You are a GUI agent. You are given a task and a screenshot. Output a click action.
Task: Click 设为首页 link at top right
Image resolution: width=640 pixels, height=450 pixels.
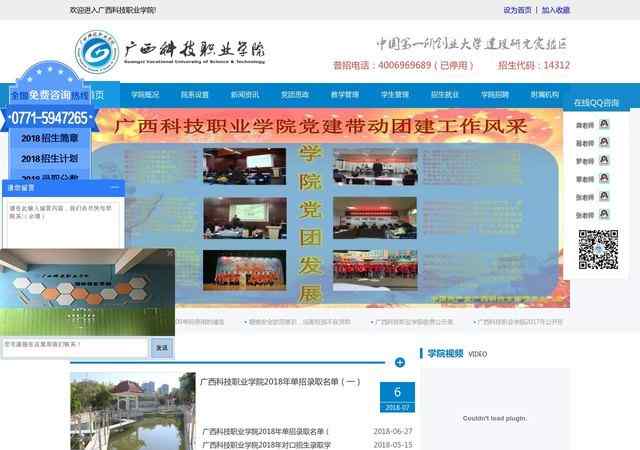pos(517,10)
